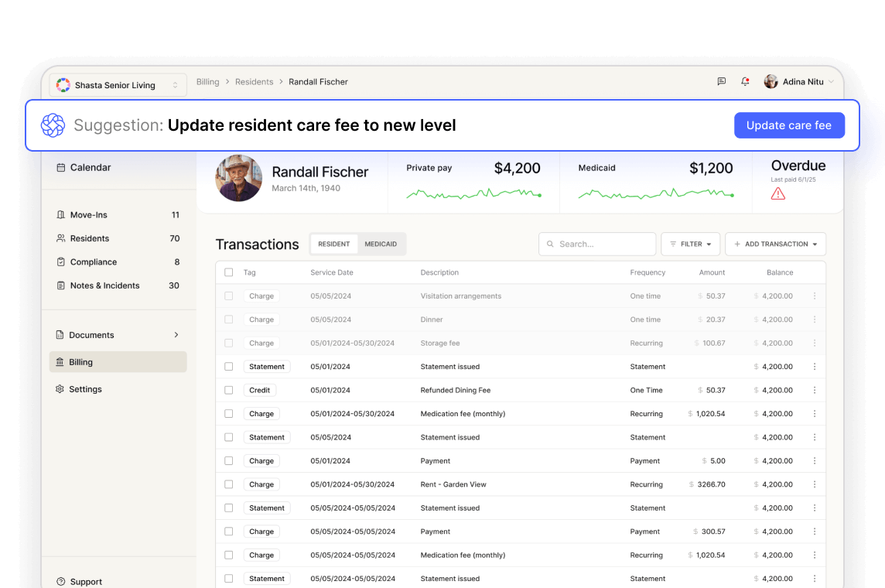Open Move-Ins in the sidebar
The image size is (885, 588).
[118, 215]
